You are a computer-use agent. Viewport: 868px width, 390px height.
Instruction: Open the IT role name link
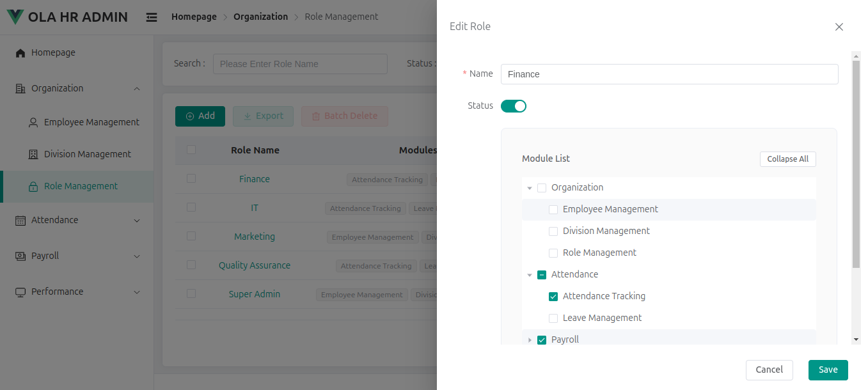click(255, 208)
